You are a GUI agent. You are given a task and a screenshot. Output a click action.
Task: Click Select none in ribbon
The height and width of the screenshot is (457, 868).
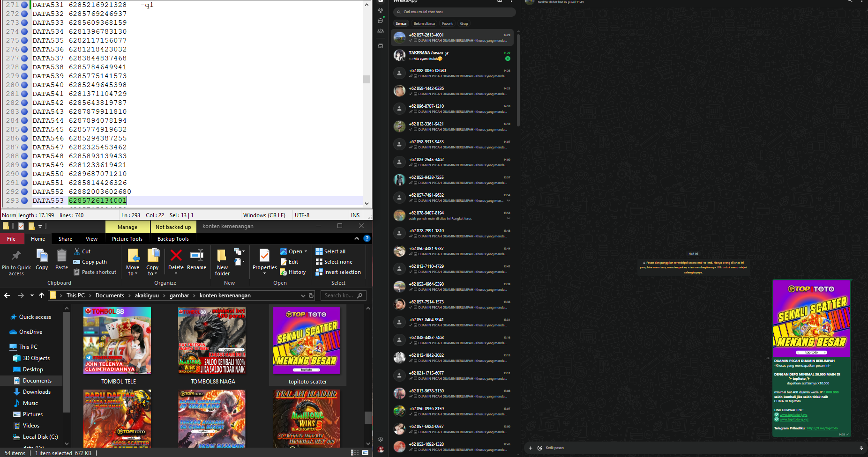click(x=334, y=262)
